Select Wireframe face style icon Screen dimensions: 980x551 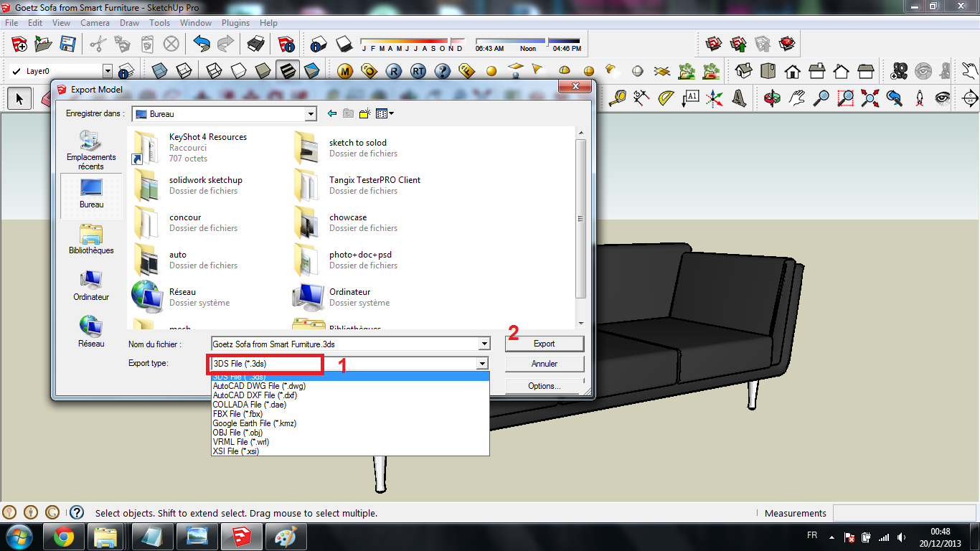214,71
